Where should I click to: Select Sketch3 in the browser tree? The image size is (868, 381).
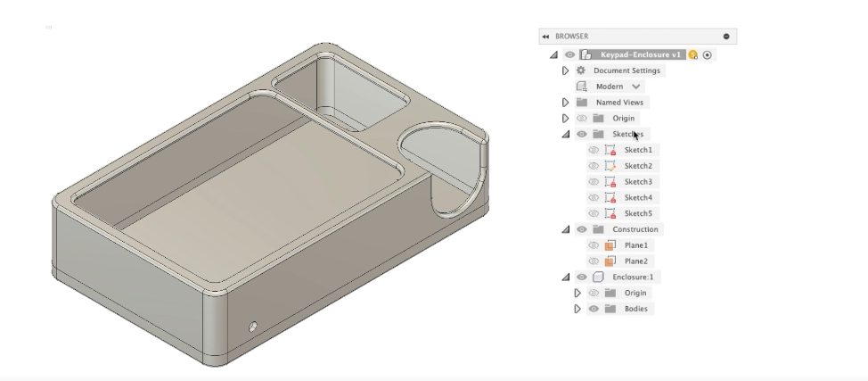click(638, 182)
